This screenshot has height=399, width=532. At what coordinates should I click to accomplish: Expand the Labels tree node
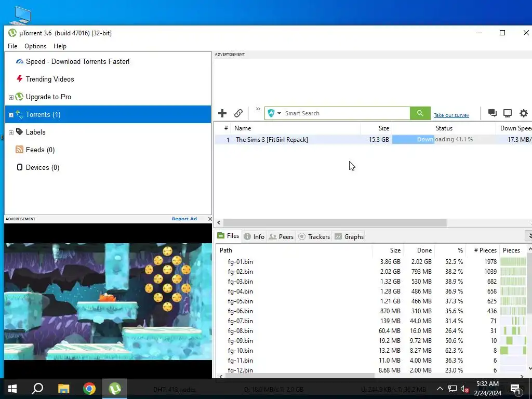11,132
